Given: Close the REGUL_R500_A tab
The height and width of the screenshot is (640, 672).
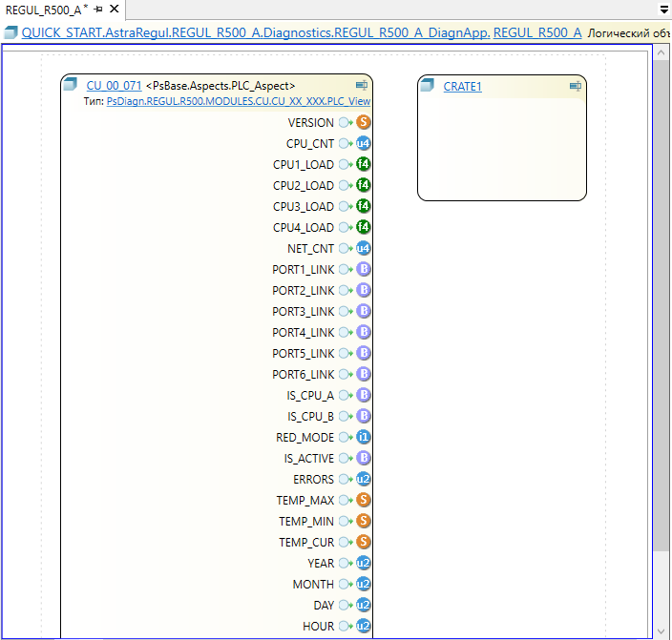Looking at the screenshot, I should click(x=114, y=10).
